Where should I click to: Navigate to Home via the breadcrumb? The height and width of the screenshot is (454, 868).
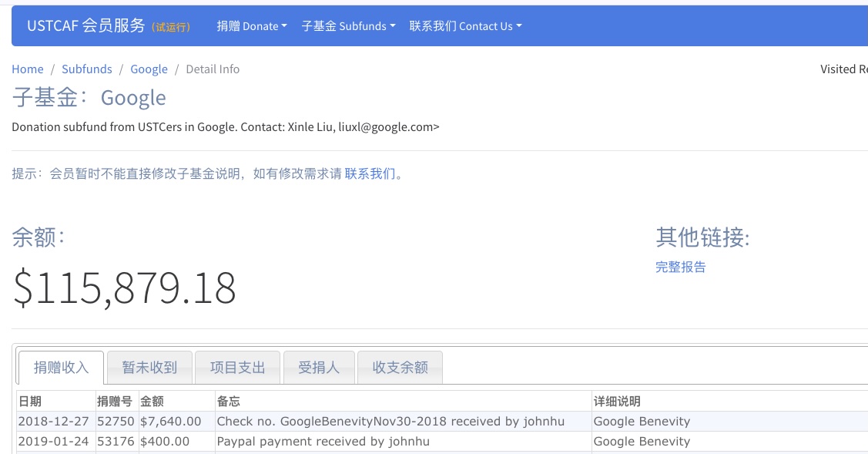click(28, 69)
